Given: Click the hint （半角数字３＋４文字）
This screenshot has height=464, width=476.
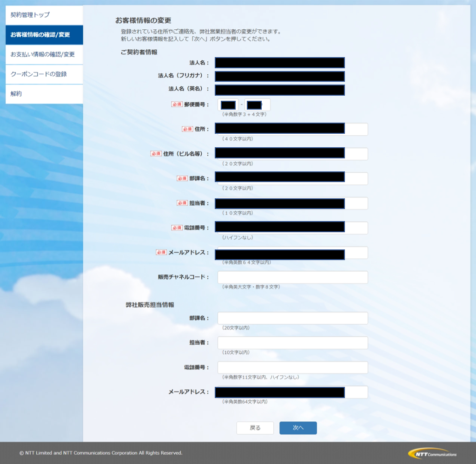Looking at the screenshot, I should [x=245, y=114].
